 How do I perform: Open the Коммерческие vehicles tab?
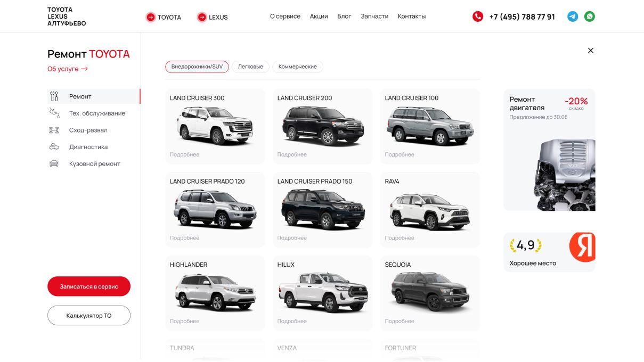(298, 67)
